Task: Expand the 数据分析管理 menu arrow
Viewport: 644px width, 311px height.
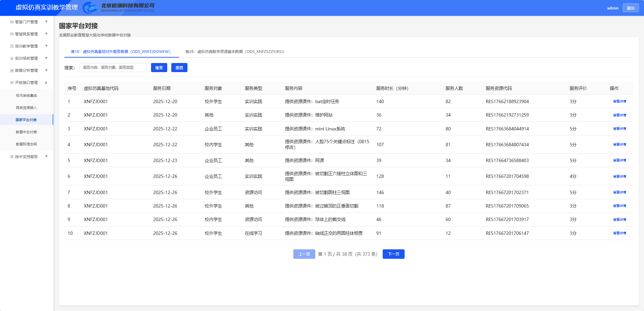Action: 46,70
